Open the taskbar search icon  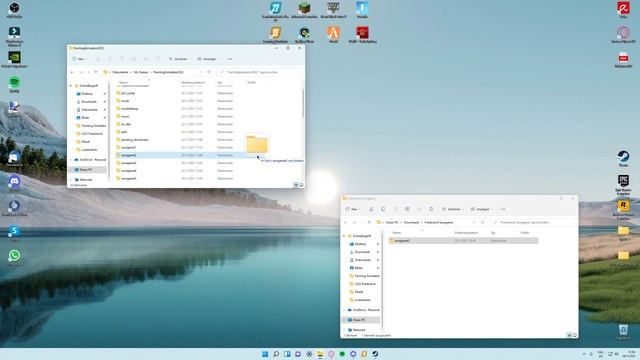[276, 354]
